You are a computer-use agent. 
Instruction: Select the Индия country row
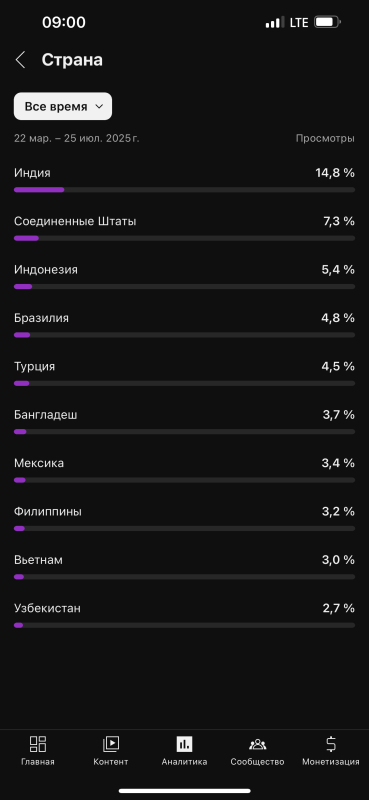point(184,181)
